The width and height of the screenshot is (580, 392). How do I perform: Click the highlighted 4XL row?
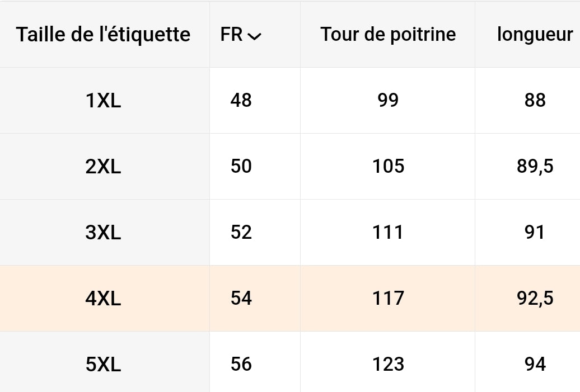(x=290, y=299)
